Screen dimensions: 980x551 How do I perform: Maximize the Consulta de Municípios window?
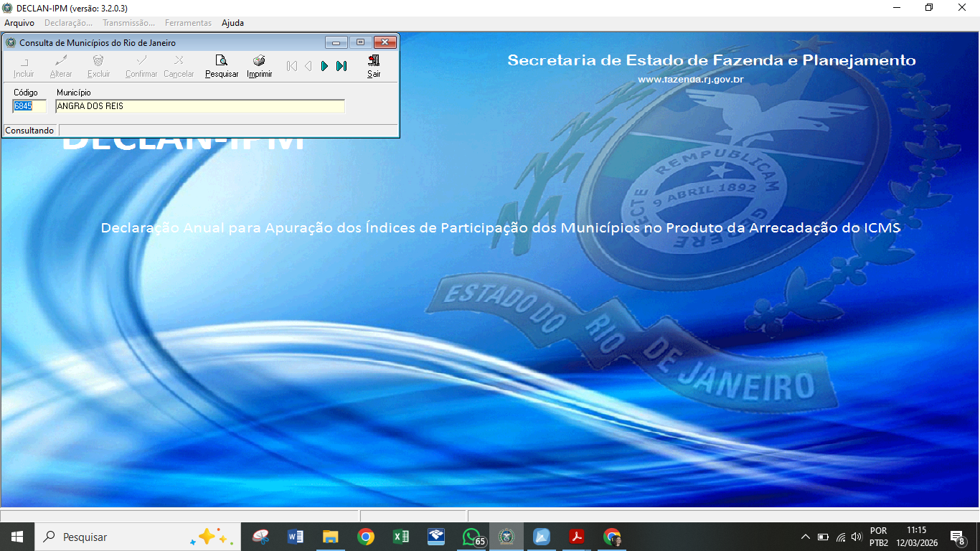[x=361, y=42]
